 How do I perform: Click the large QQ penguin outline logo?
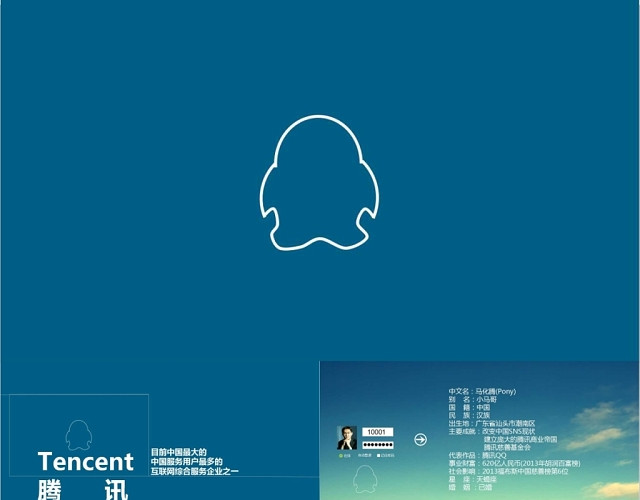319,182
